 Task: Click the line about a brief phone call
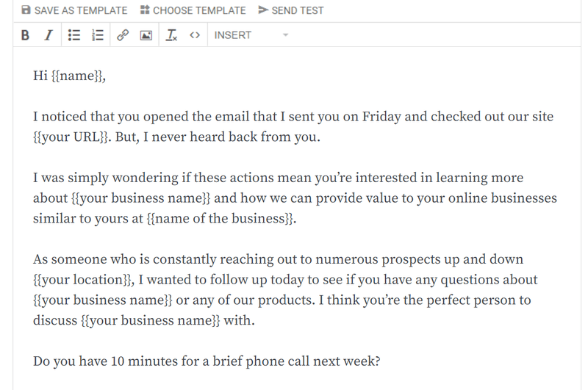pyautogui.click(x=207, y=361)
